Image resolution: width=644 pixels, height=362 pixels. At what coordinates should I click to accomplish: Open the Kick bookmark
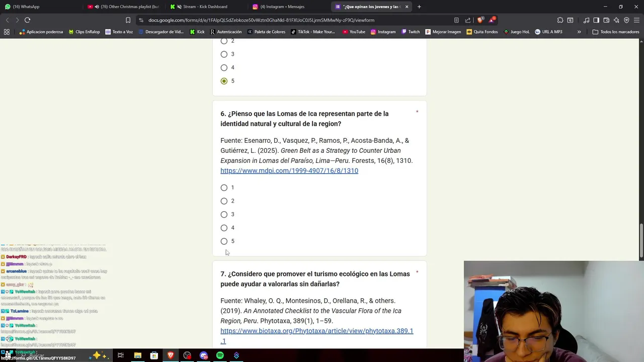point(197,32)
